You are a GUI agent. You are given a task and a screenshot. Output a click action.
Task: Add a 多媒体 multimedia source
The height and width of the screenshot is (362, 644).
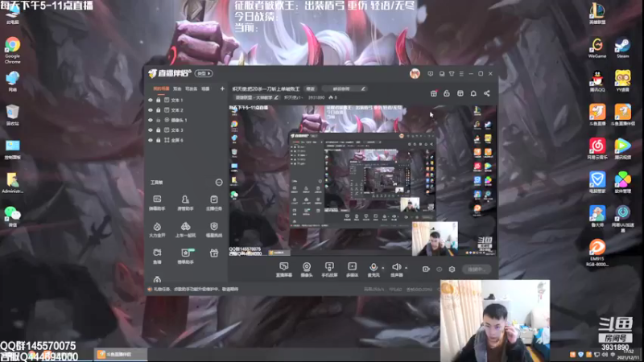coord(352,269)
